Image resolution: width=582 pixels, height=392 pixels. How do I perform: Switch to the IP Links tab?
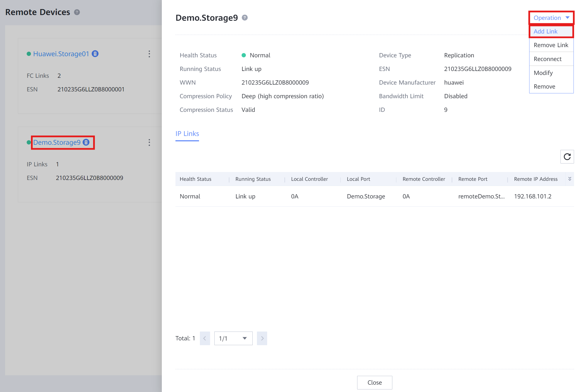(x=187, y=134)
